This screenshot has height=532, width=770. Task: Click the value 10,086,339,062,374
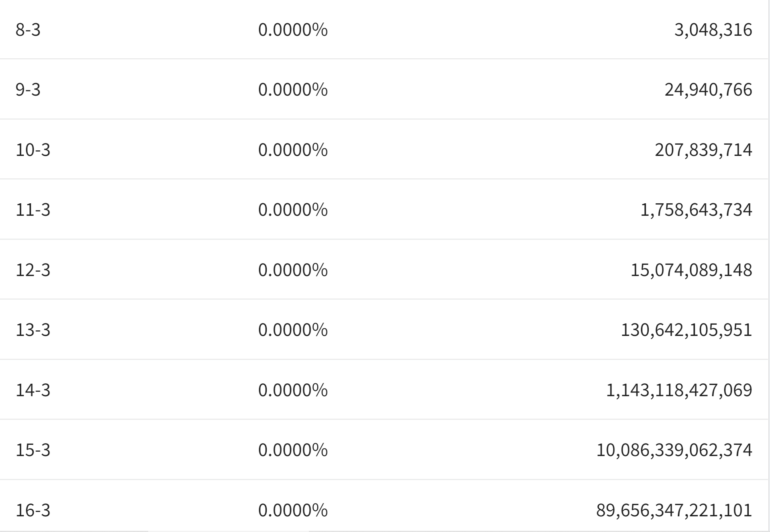pos(674,450)
